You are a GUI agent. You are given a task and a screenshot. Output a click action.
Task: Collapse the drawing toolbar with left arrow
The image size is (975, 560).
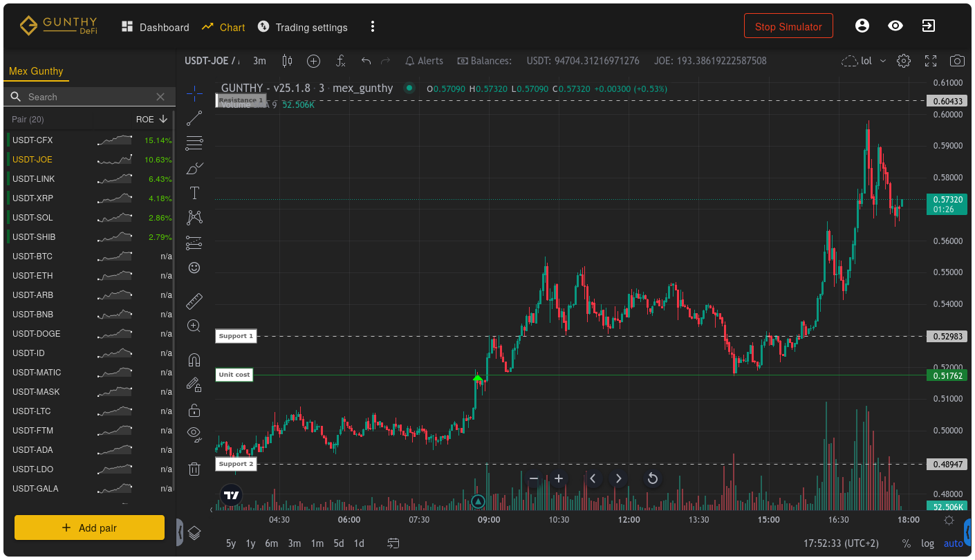click(x=180, y=532)
